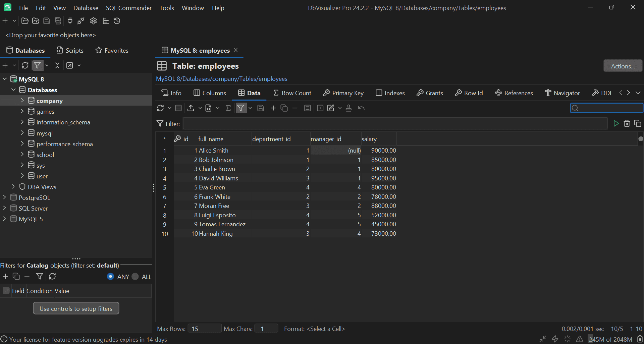Select the ALL filter radio button
This screenshot has width=644, height=344.
[135, 277]
